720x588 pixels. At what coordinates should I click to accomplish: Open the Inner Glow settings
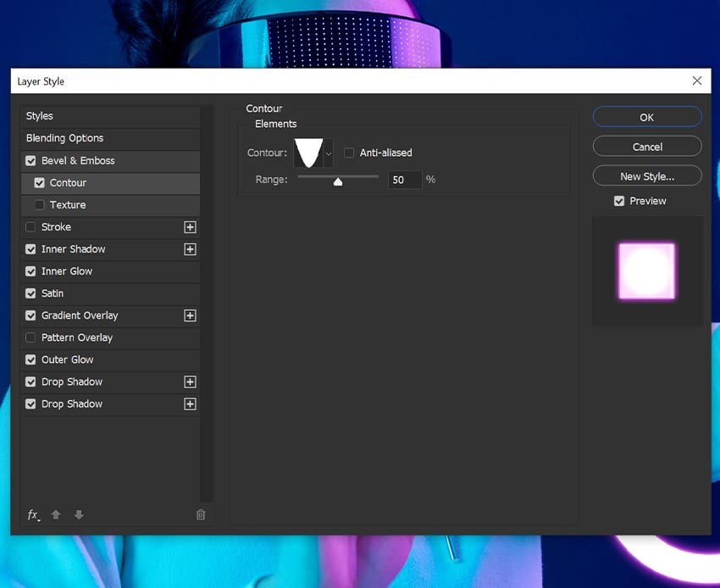pos(110,271)
